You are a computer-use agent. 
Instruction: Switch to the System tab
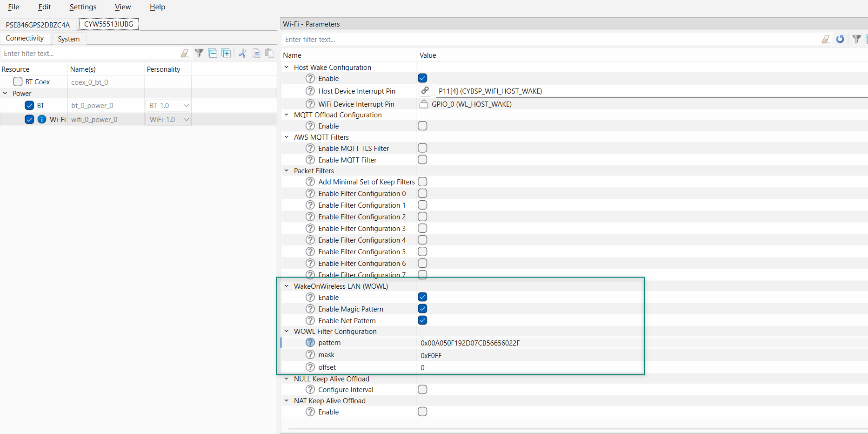[68, 39]
